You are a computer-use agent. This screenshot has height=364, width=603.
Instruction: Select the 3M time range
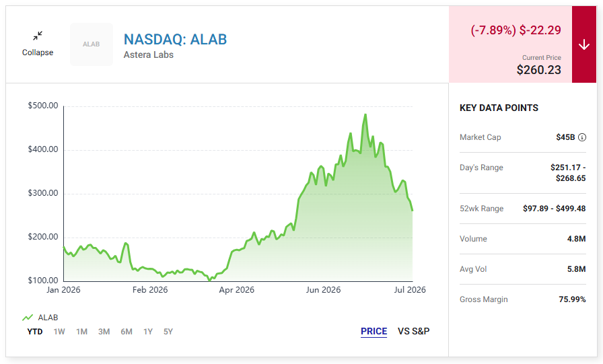(x=104, y=331)
